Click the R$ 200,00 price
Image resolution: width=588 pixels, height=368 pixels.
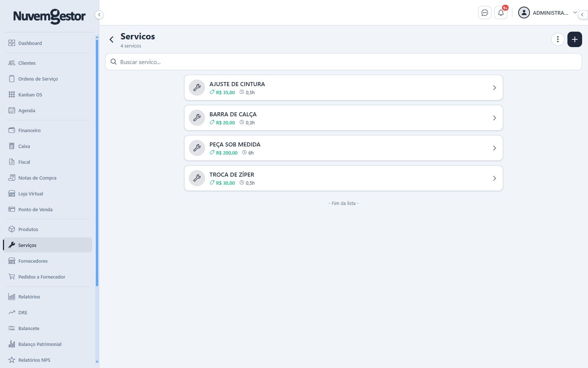click(227, 153)
